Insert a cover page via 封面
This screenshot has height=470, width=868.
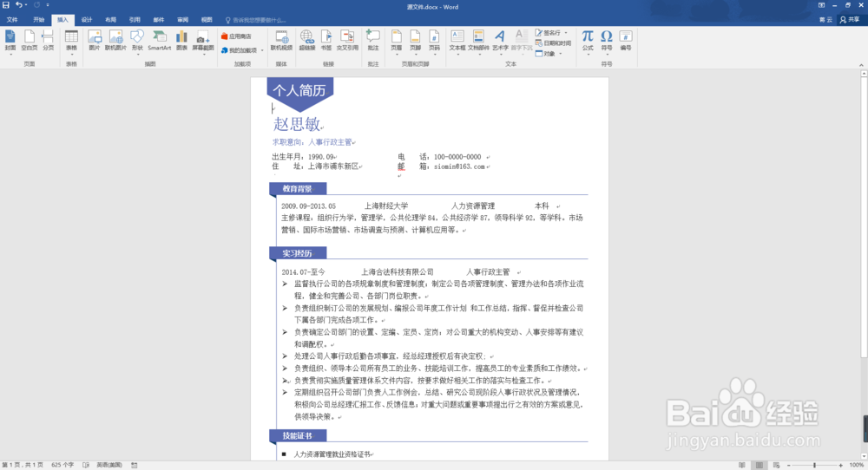click(x=10, y=41)
